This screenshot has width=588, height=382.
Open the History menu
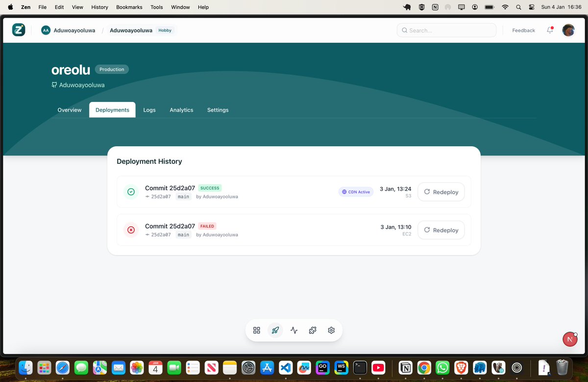click(99, 7)
